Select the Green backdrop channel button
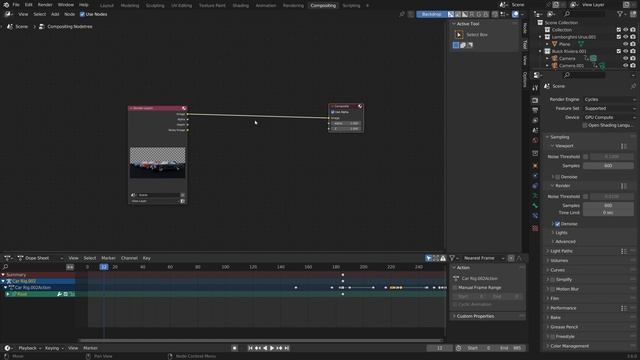640x360 pixels. coord(479,14)
